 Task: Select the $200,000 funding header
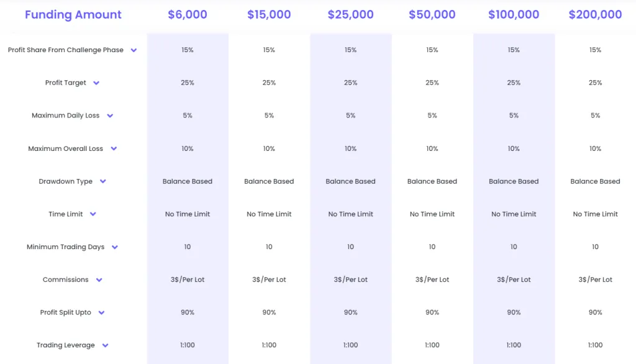coord(595,14)
